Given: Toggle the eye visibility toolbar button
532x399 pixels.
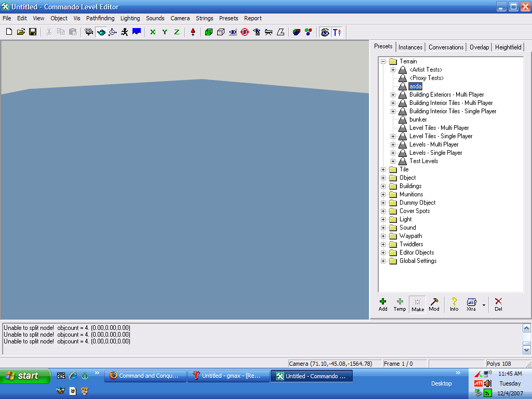Looking at the screenshot, I should [233, 32].
